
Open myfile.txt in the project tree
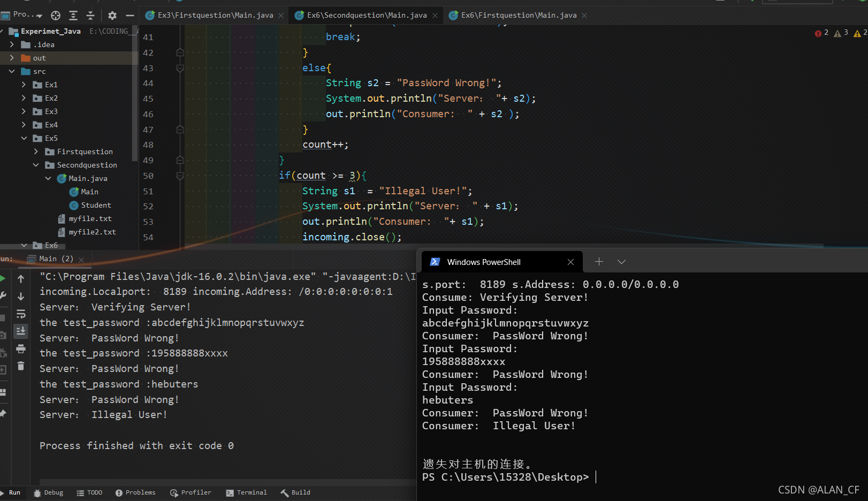85,218
